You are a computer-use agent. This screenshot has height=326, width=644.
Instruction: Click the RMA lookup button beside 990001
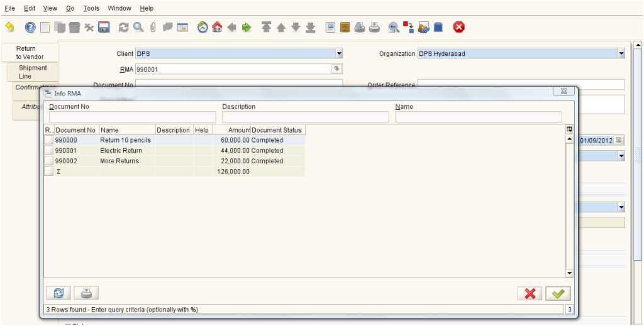pyautogui.click(x=337, y=69)
